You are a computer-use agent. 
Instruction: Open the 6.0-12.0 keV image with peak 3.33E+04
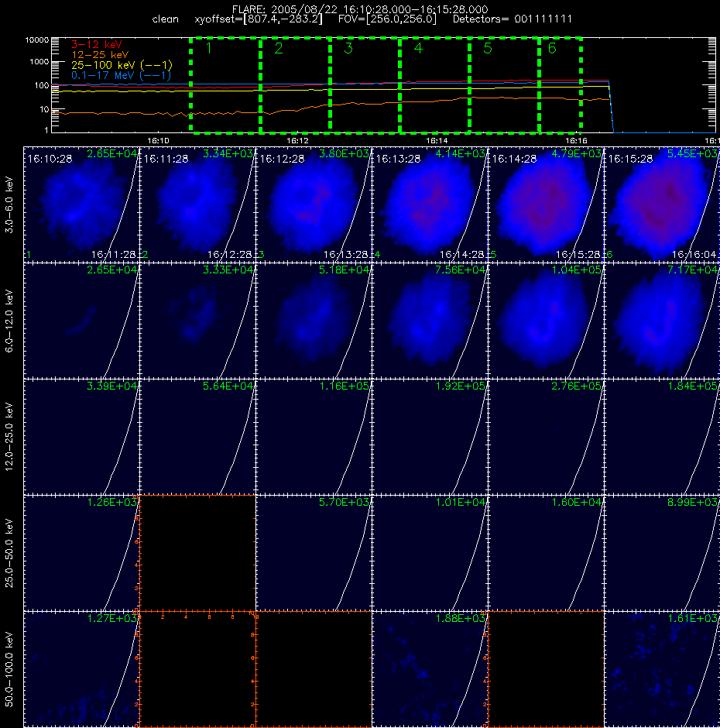point(197,321)
